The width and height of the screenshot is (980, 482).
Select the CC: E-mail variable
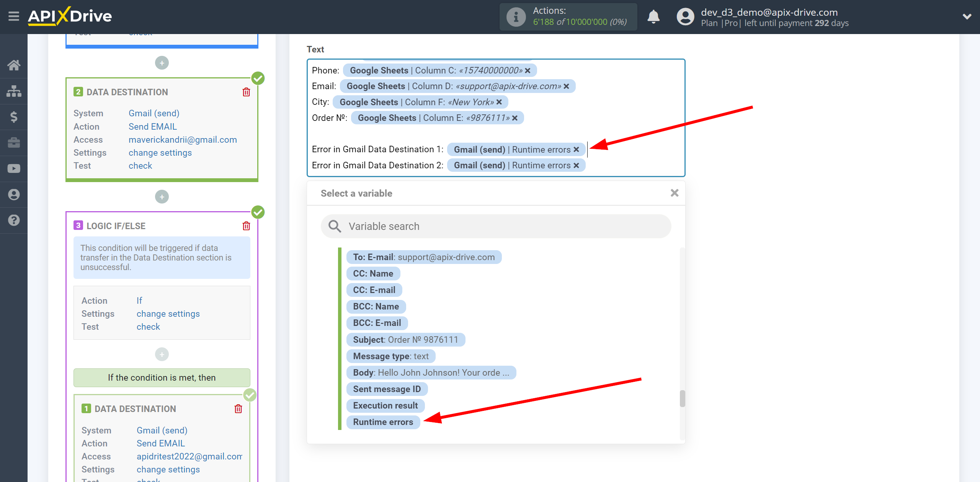374,290
